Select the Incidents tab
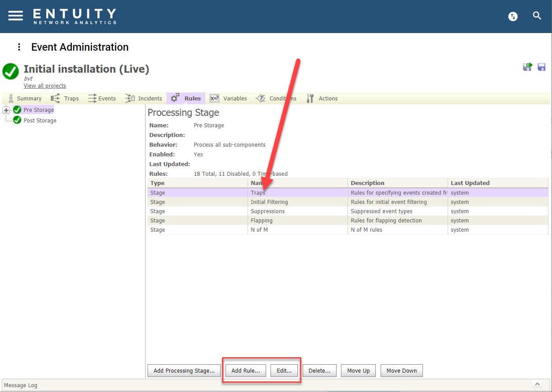The image size is (552, 392). coord(144,98)
